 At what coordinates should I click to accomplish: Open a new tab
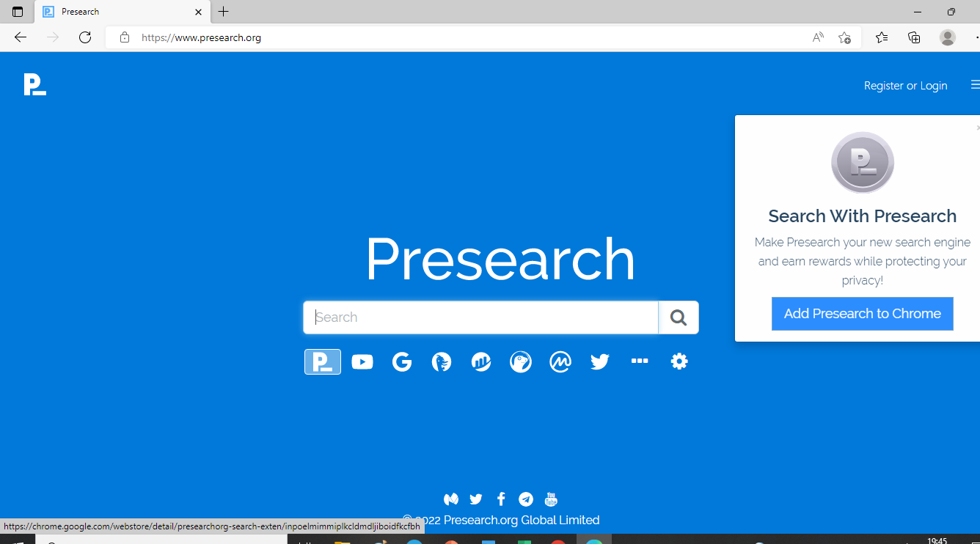pos(224,12)
